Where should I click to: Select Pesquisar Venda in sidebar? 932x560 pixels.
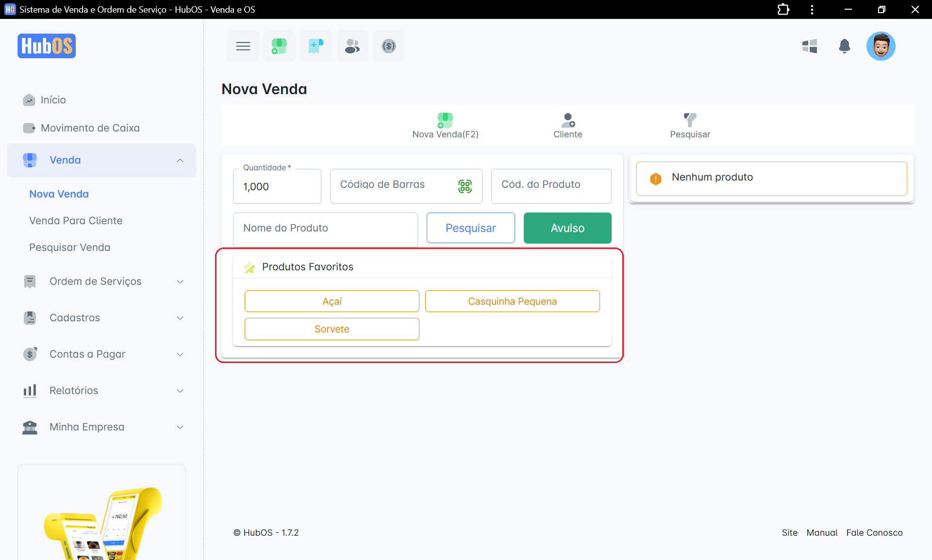pyautogui.click(x=70, y=247)
